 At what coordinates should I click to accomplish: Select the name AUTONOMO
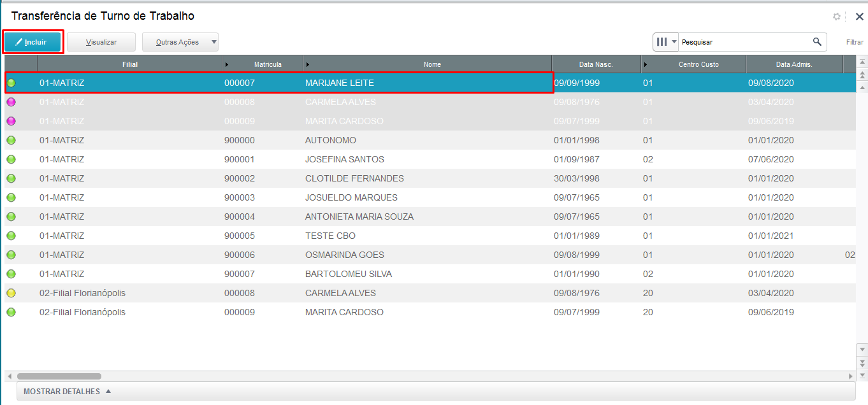coord(331,140)
